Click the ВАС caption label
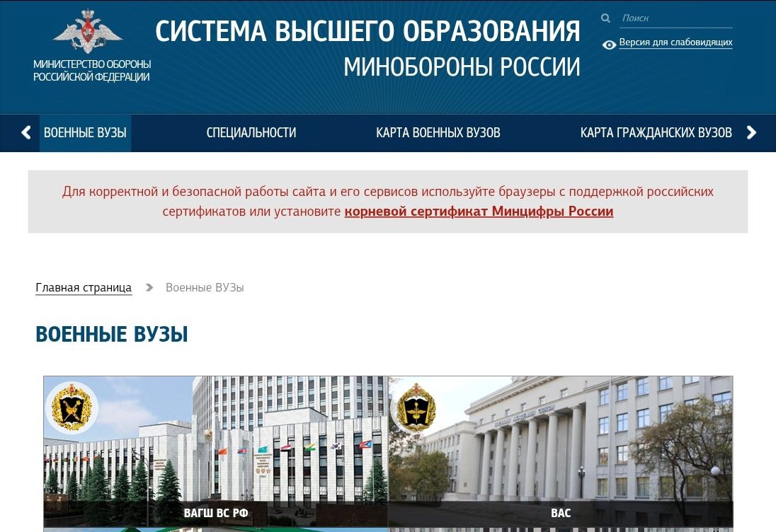Image resolution: width=776 pixels, height=532 pixels. 561,513
